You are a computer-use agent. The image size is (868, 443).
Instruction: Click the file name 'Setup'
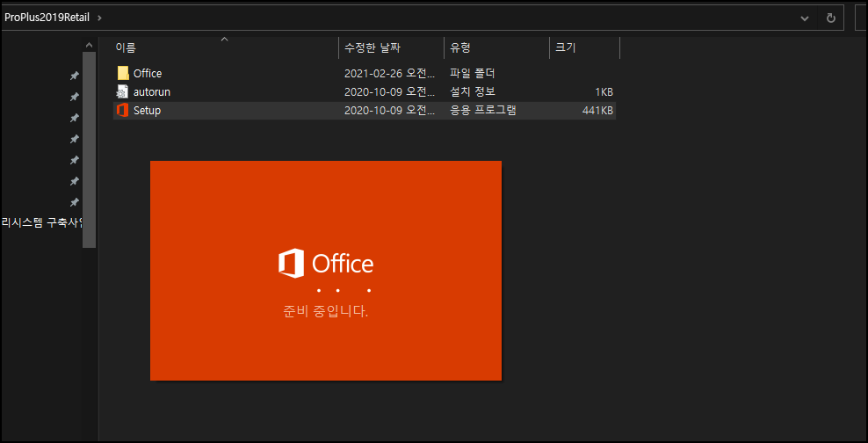(x=147, y=110)
